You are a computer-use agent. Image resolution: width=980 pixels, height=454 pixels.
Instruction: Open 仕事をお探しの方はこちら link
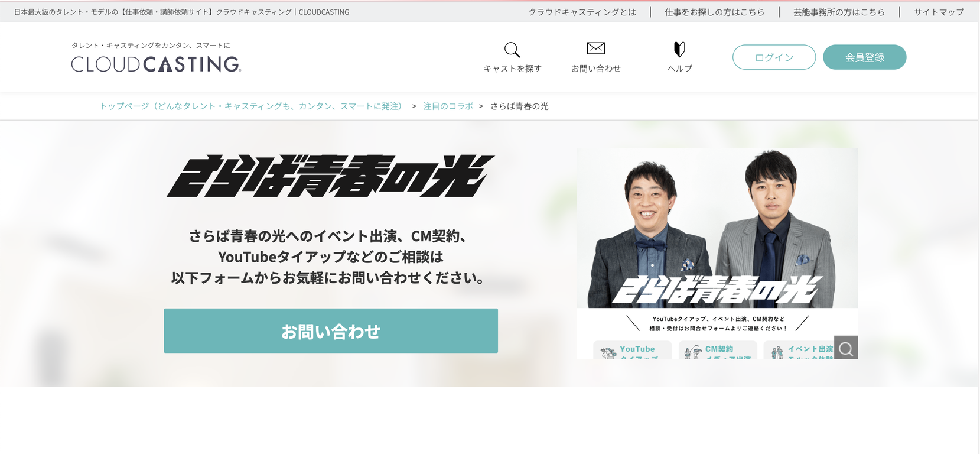coord(714,12)
